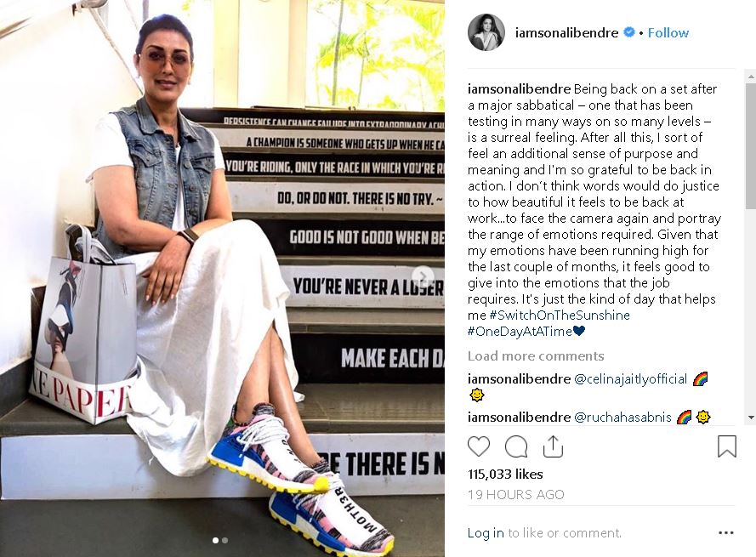Viewport: 756px width, 557px height.
Task: Open comments with the speech bubble icon
Action: [516, 446]
